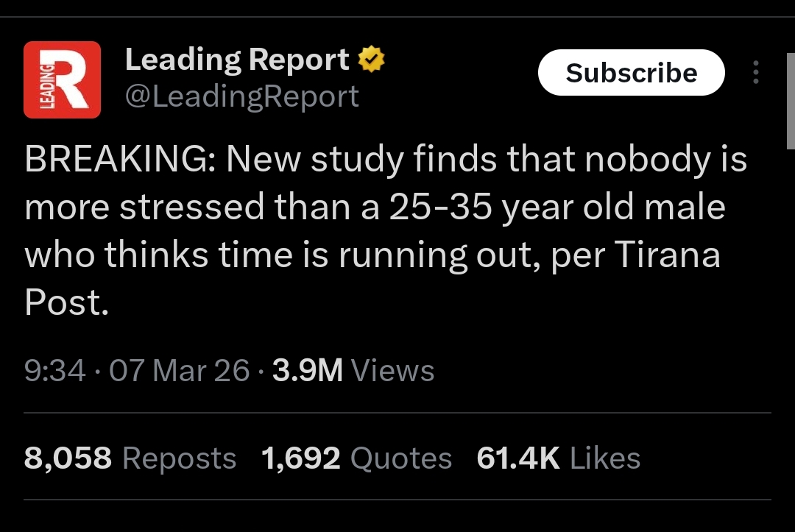
Task: Click the Likes label
Action: 605,458
